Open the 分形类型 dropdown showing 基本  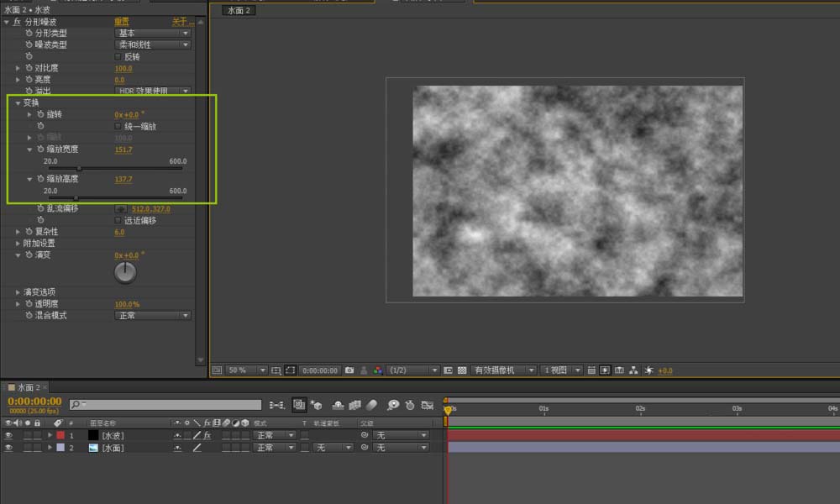point(152,33)
